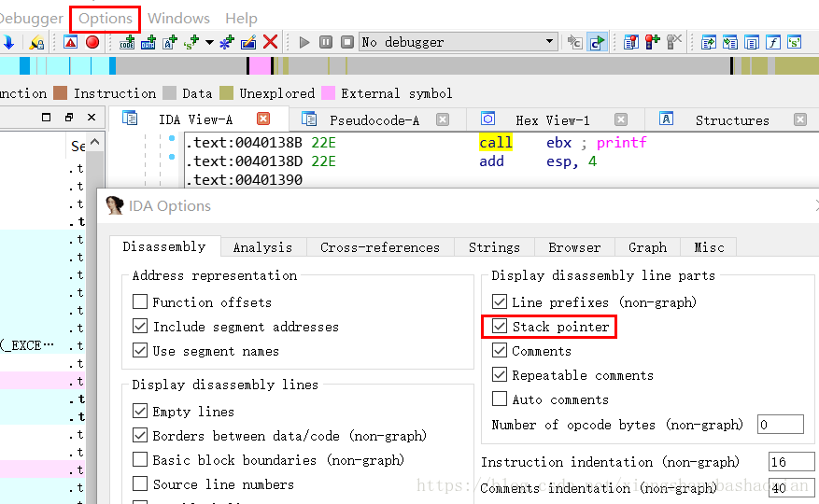Terminate the process with the stop button
Image resolution: width=819 pixels, height=504 pixels.
tap(346, 42)
